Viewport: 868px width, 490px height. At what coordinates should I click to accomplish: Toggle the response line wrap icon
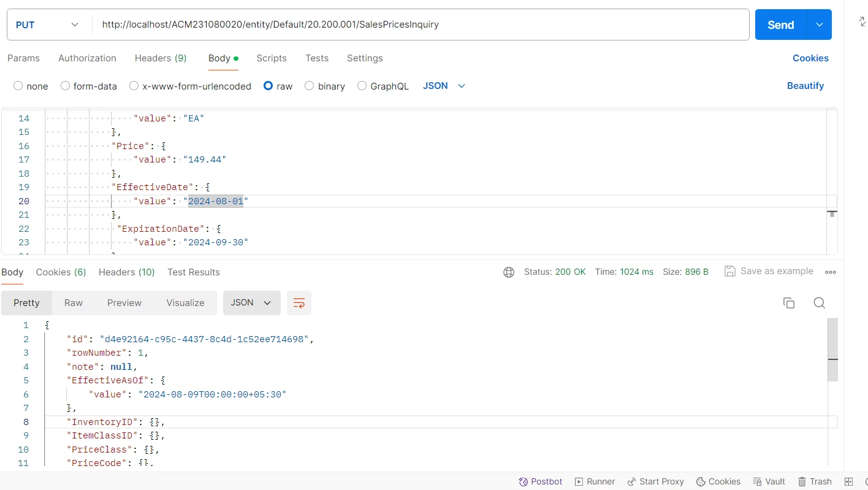click(299, 303)
